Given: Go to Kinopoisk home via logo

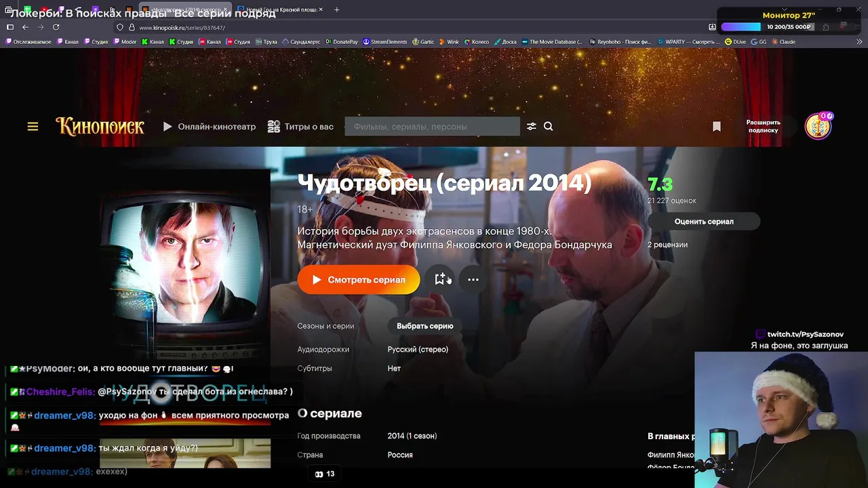Looking at the screenshot, I should click(x=100, y=126).
